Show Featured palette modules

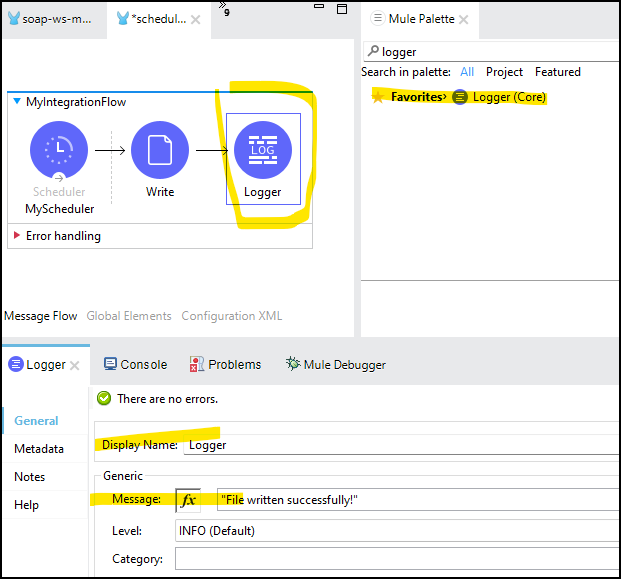pos(557,72)
